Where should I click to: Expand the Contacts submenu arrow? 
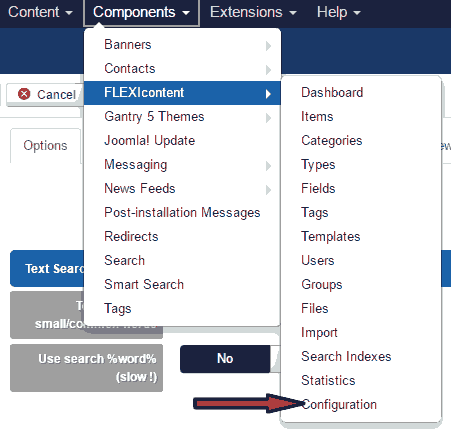coord(268,70)
